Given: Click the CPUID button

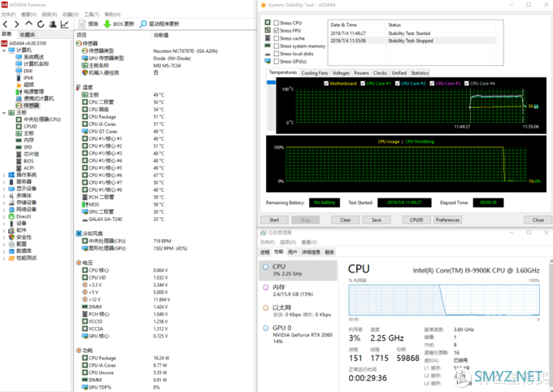Looking at the screenshot, I should (x=416, y=220).
